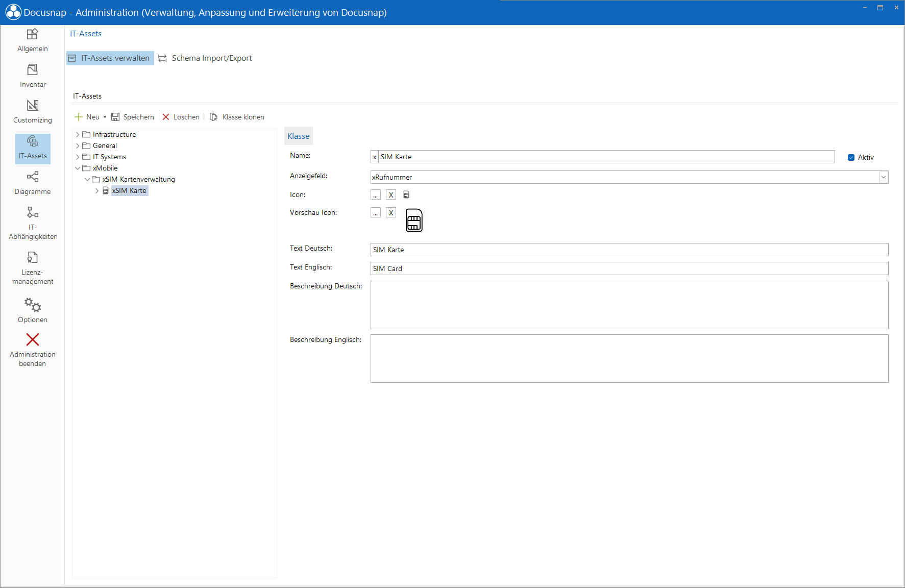Select the IT-Assets sidebar entry
Viewport: 905px width, 588px height.
[x=33, y=149]
